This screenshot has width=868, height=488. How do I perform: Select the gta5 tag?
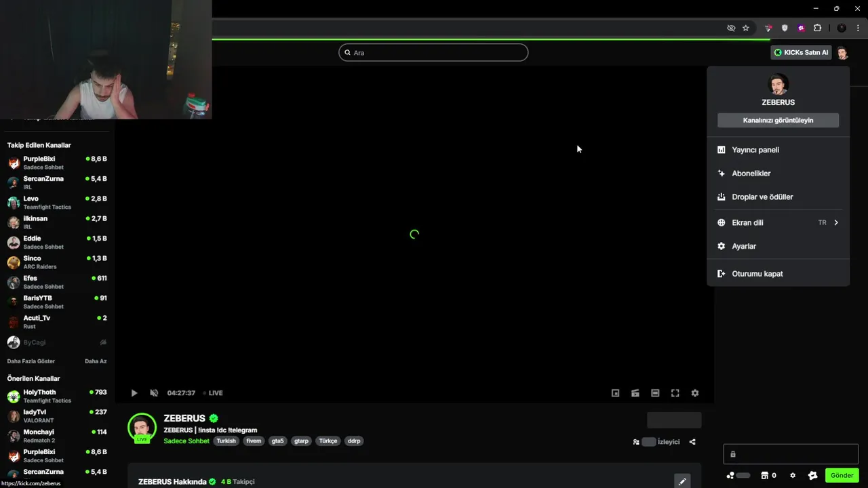click(x=277, y=441)
